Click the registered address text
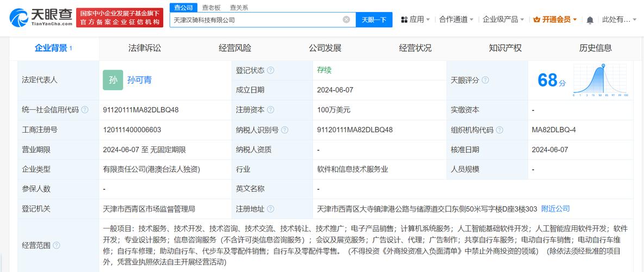This screenshot has height=272, width=644. (427, 209)
